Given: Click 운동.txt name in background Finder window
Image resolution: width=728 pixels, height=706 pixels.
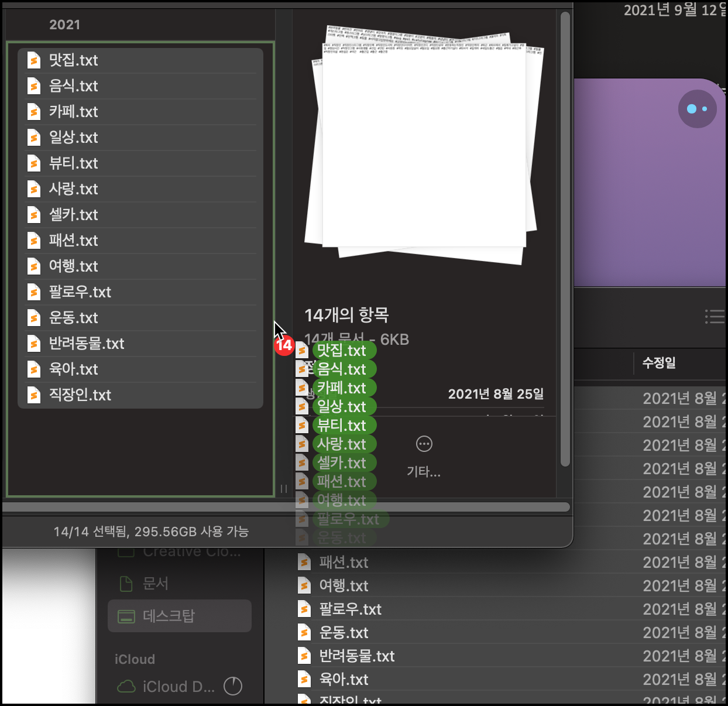Looking at the screenshot, I should pos(344,633).
